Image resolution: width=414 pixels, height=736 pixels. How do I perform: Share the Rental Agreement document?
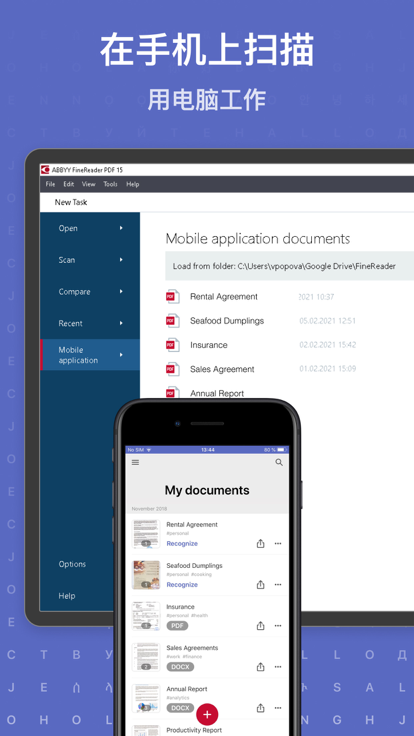[x=261, y=544]
